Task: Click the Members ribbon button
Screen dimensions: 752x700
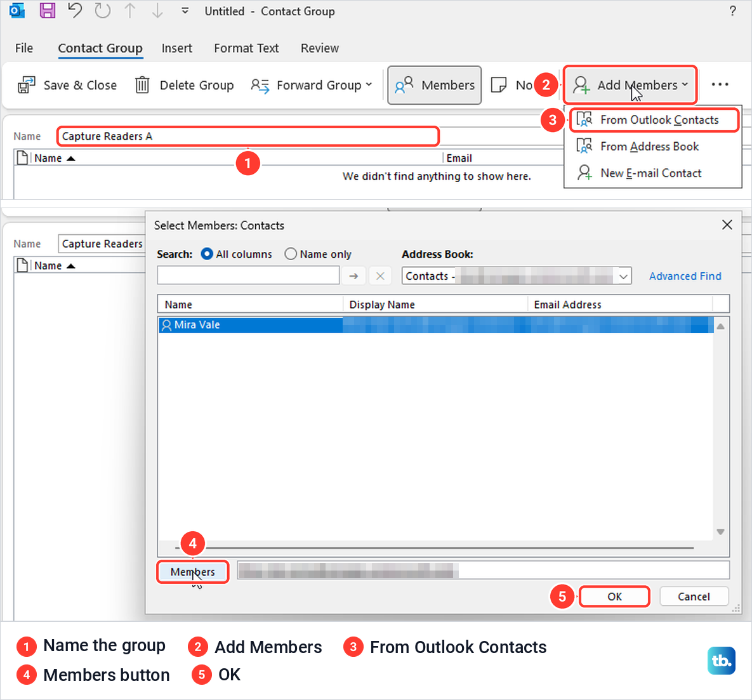Action: [x=435, y=85]
